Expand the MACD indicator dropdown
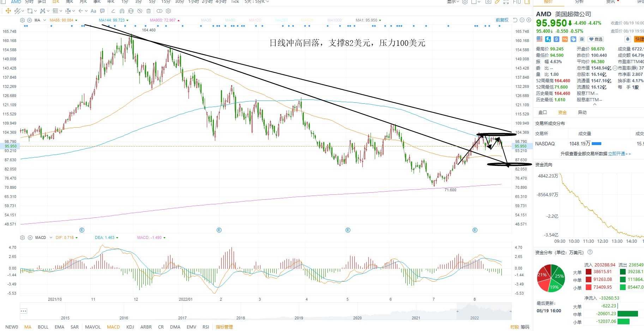 coord(51,237)
